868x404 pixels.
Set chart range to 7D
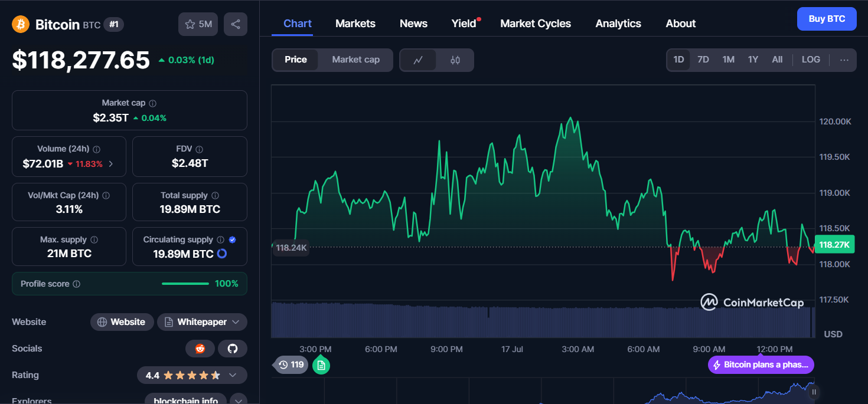tap(703, 60)
